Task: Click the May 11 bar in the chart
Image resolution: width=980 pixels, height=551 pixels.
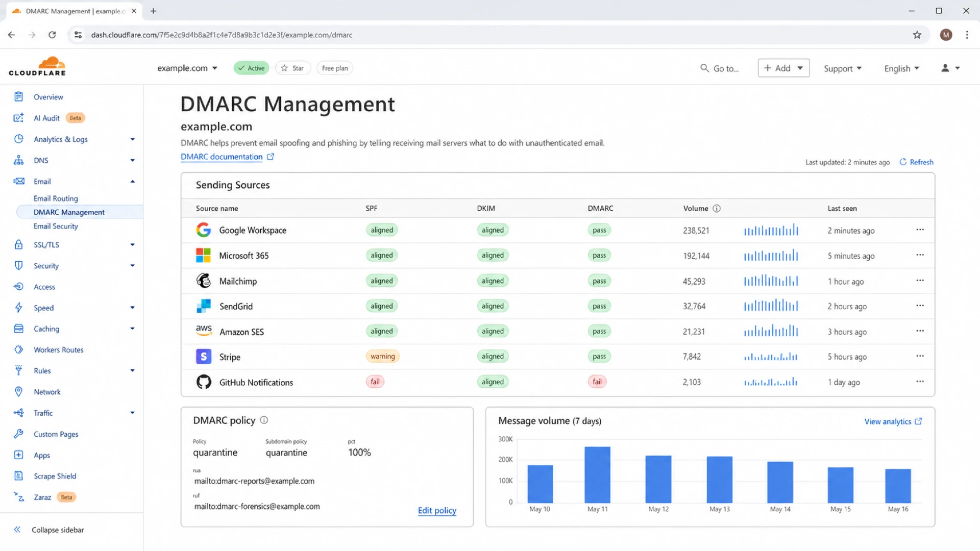Action: pos(597,474)
